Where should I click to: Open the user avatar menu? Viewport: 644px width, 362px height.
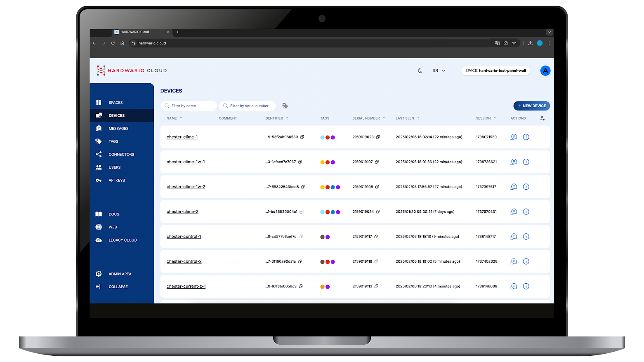click(545, 71)
